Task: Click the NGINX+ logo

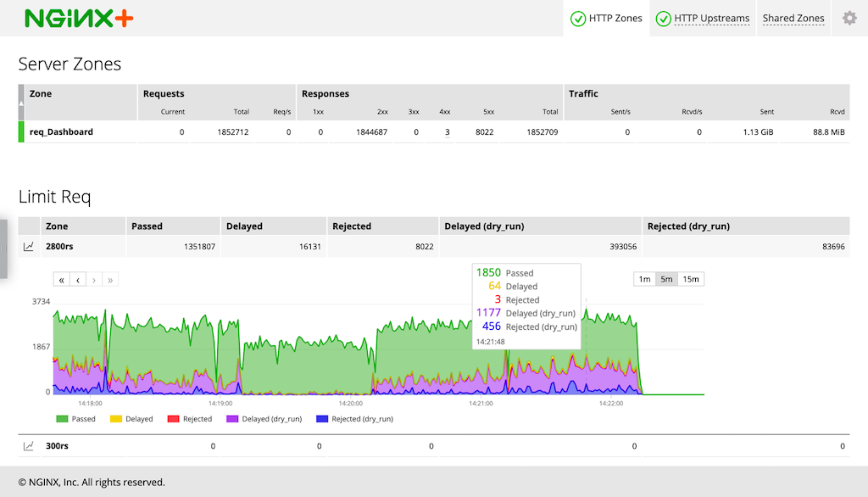Action: click(x=78, y=18)
